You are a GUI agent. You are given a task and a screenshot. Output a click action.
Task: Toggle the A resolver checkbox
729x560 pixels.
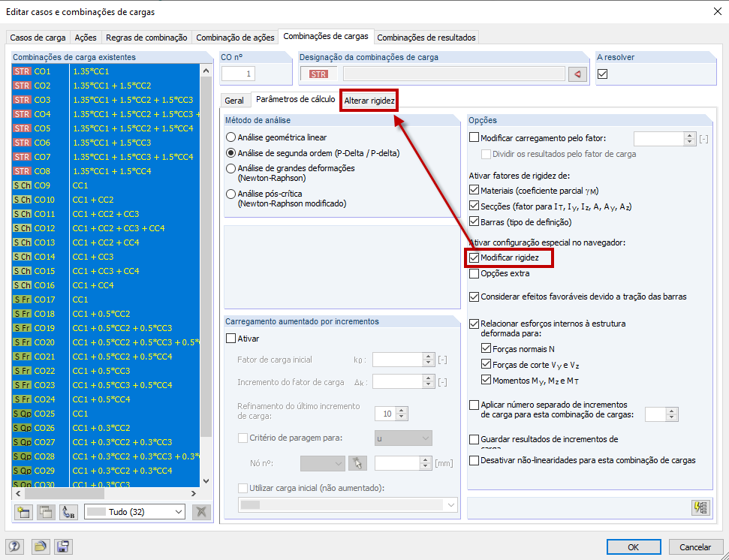tap(603, 74)
